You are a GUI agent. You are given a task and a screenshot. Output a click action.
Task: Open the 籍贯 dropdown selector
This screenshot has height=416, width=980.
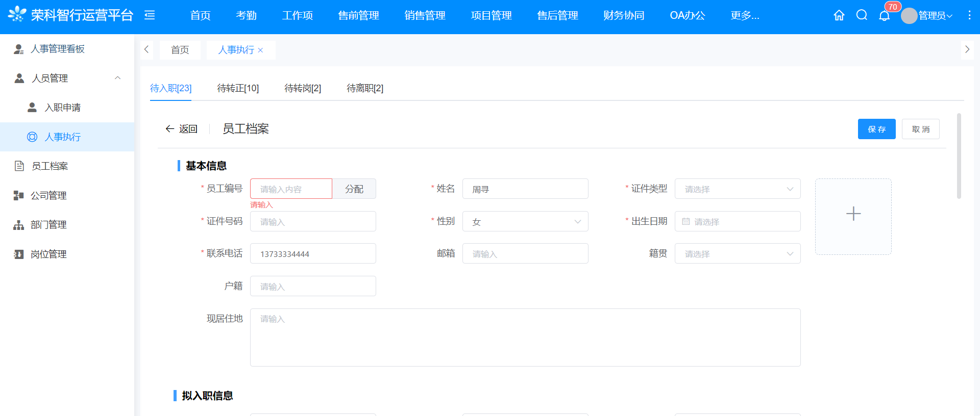[737, 254]
